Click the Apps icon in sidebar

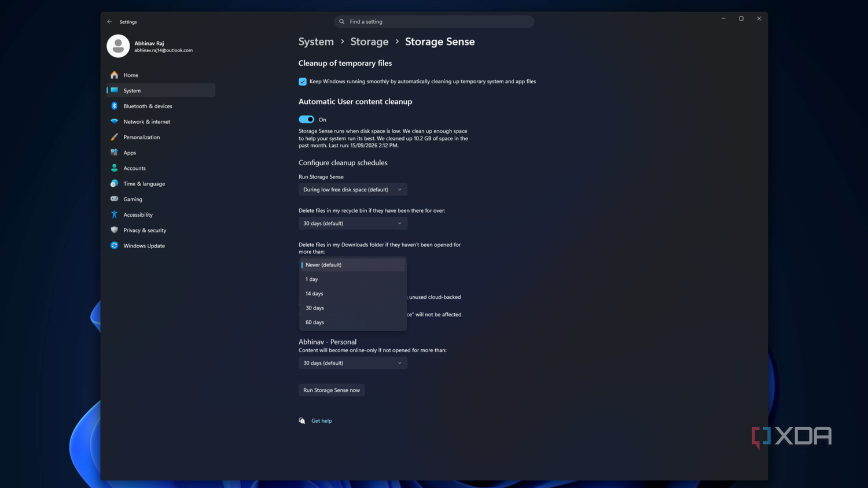pos(114,153)
